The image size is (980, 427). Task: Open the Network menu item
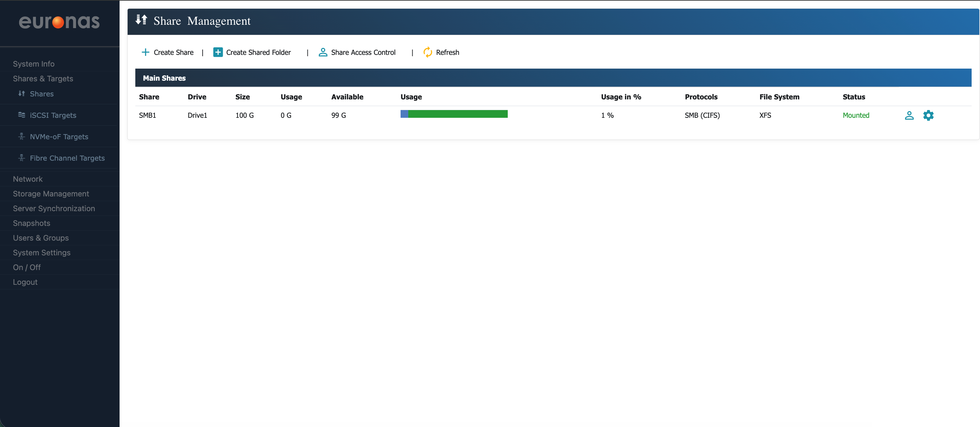pos(28,179)
